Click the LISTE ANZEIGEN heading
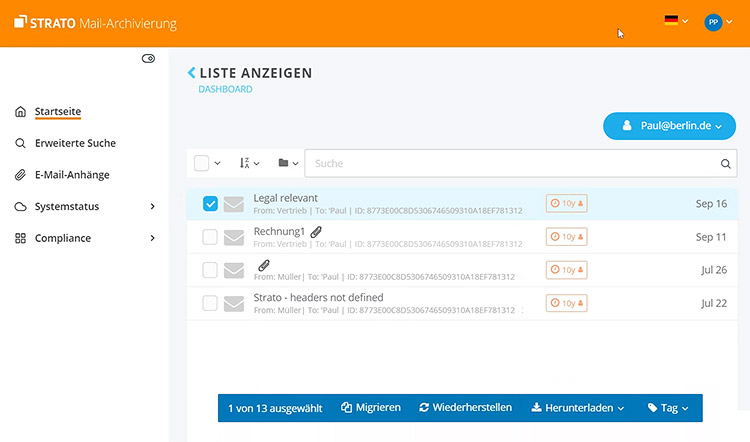This screenshot has height=442, width=750. pos(256,73)
